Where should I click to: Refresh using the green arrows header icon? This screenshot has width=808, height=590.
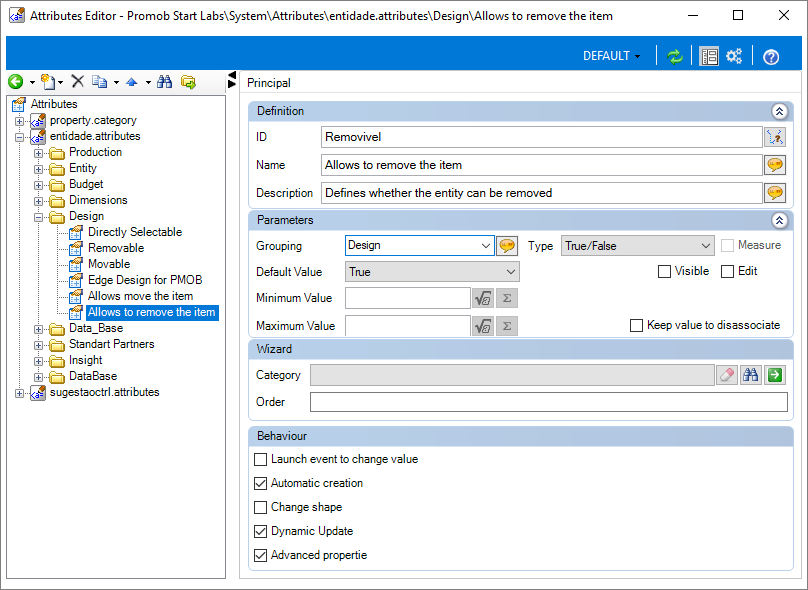pos(675,56)
